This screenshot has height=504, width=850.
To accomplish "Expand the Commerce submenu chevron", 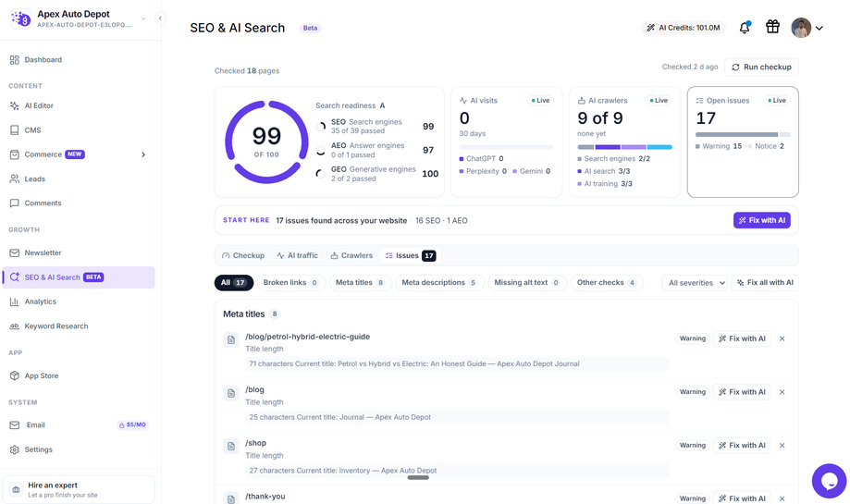I will pyautogui.click(x=143, y=154).
